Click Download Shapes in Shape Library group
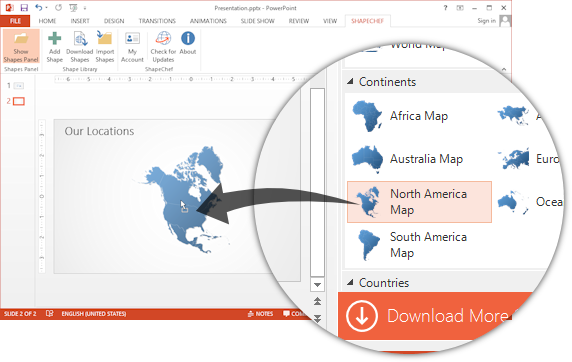 coord(80,47)
